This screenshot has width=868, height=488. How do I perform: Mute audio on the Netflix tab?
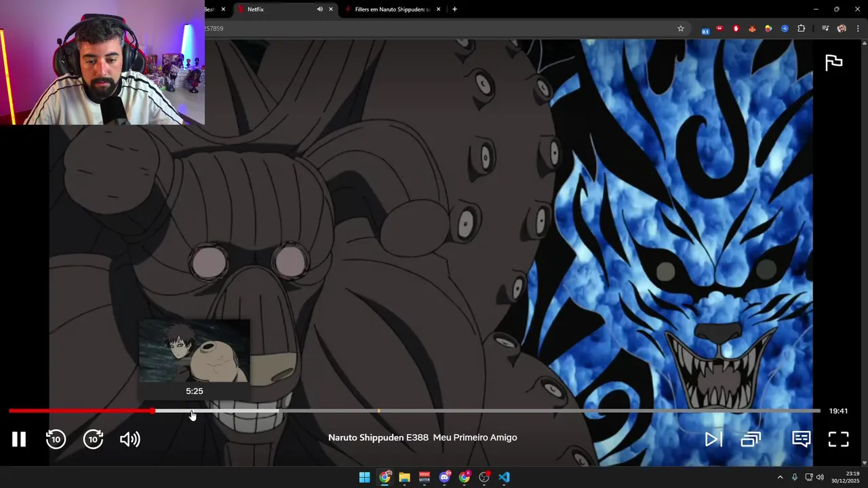tap(319, 9)
